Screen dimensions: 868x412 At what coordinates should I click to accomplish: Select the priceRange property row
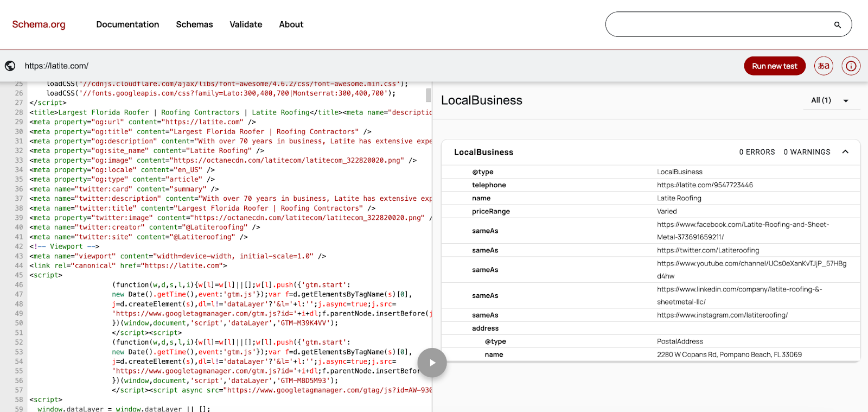coord(650,212)
